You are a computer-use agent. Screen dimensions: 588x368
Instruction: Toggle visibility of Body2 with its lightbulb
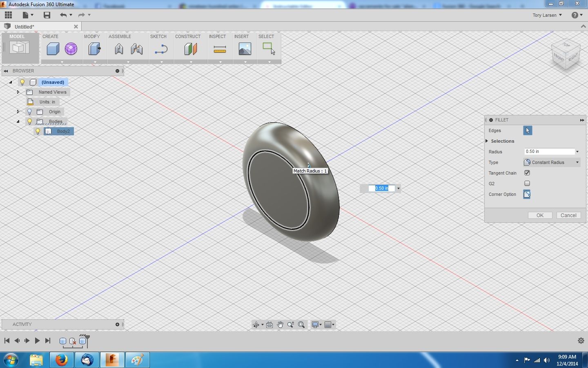click(38, 131)
